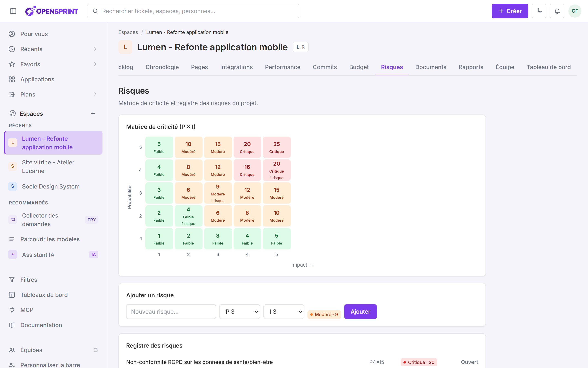Image resolution: width=588 pixels, height=368 pixels.
Task: Open Parcourir les modèles
Action: 53,239
